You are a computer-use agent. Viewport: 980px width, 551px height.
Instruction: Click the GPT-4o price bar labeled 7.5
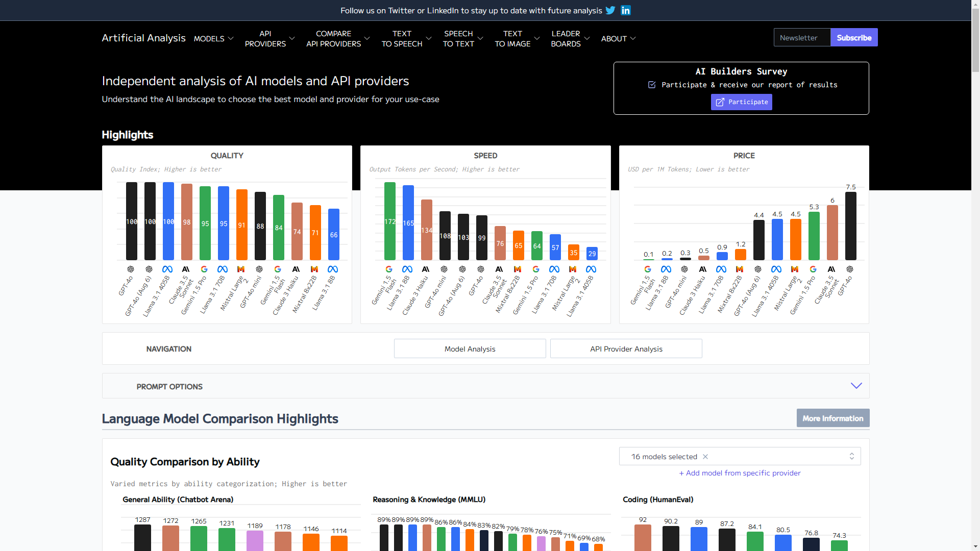[851, 226]
